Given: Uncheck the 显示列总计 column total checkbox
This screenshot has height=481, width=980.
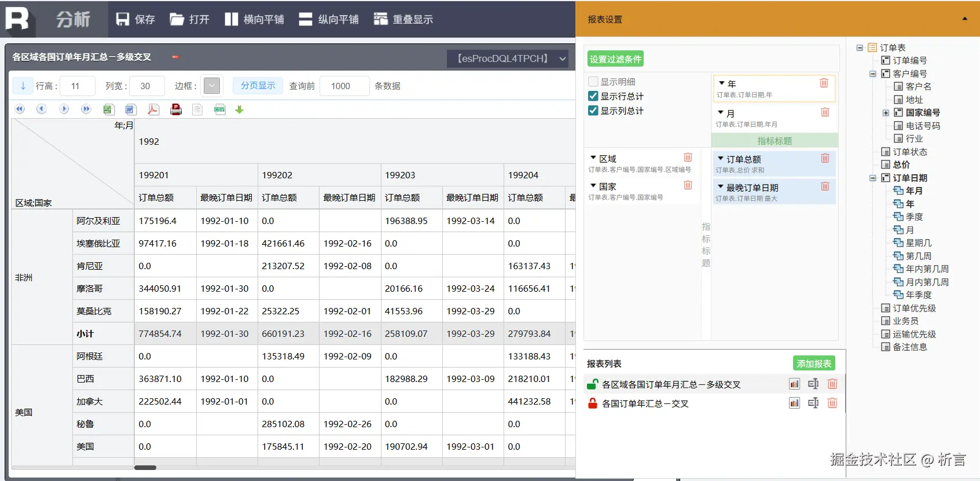Looking at the screenshot, I should tap(593, 111).
